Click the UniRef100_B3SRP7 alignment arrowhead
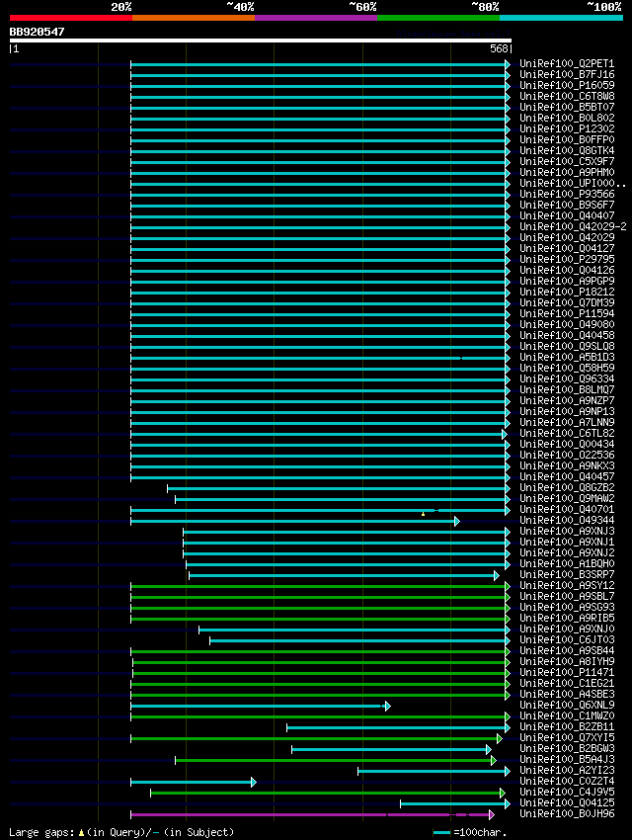This screenshot has width=632, height=840. point(497,575)
